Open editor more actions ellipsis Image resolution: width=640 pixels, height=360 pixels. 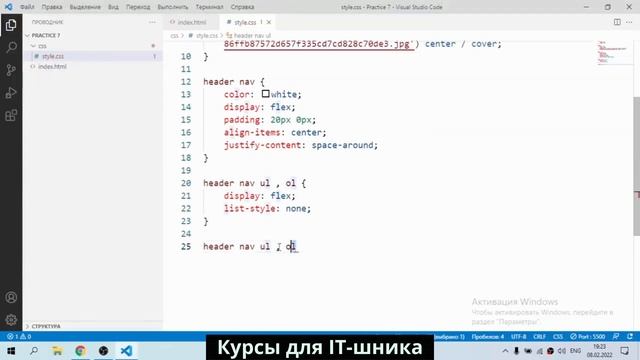(629, 22)
